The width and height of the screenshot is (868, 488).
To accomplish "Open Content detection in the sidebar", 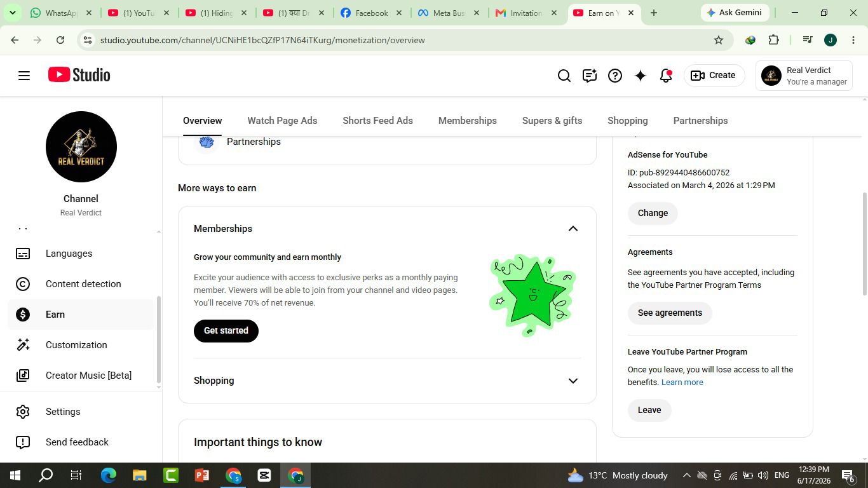I will (x=81, y=284).
